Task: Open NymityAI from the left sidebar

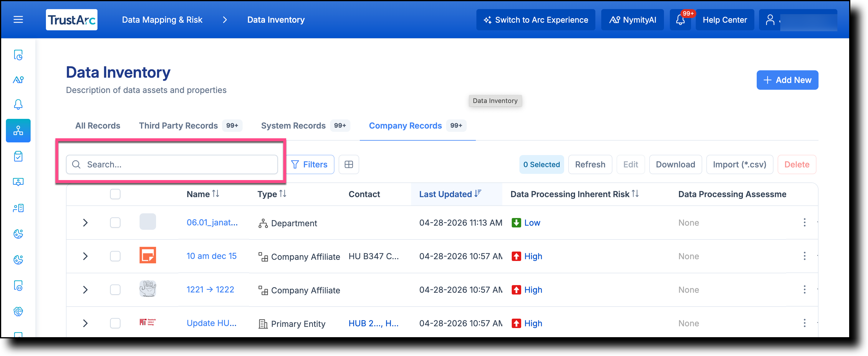Action: coord(18,80)
